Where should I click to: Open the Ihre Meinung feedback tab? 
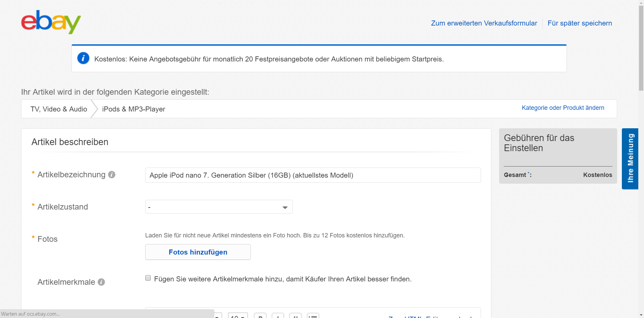(630, 158)
